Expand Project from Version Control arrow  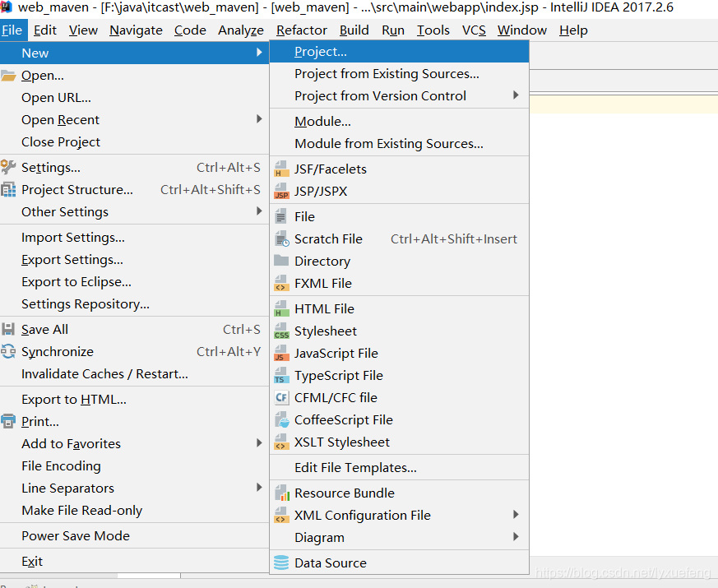point(516,95)
